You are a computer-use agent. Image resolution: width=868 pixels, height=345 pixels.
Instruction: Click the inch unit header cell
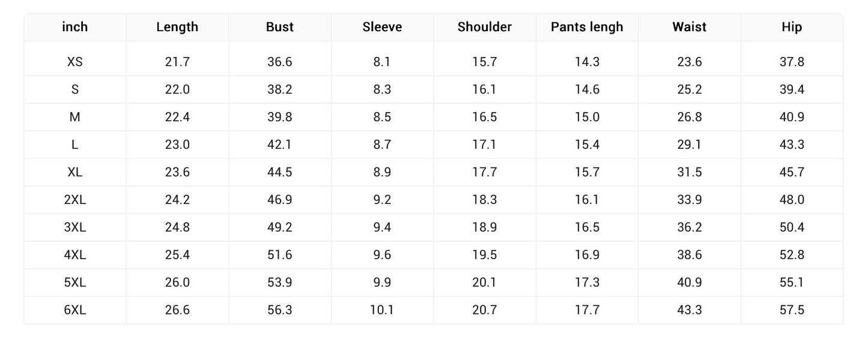click(75, 27)
